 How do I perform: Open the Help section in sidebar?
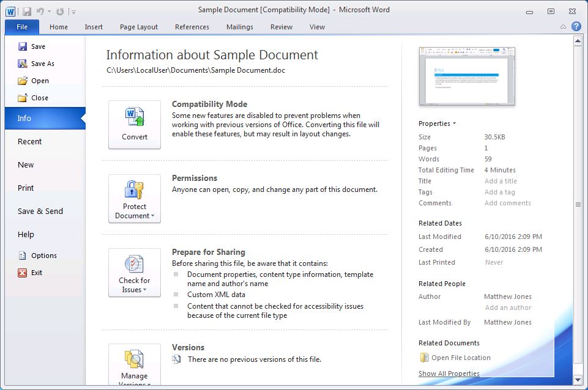[45, 235]
